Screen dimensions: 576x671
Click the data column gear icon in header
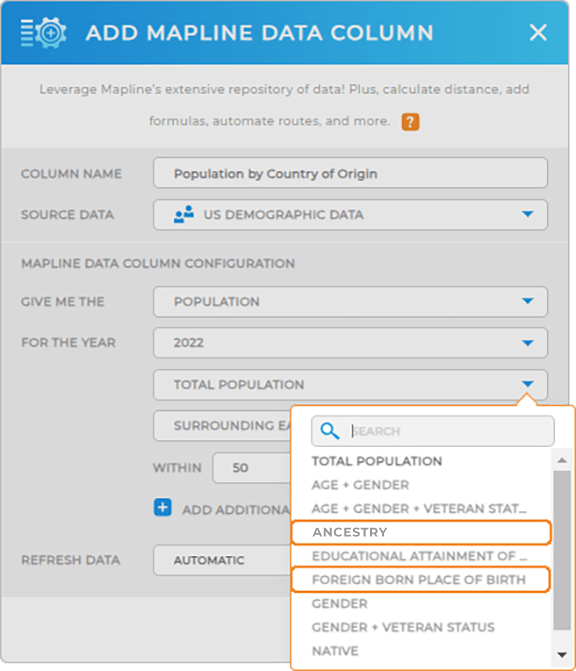(x=44, y=33)
